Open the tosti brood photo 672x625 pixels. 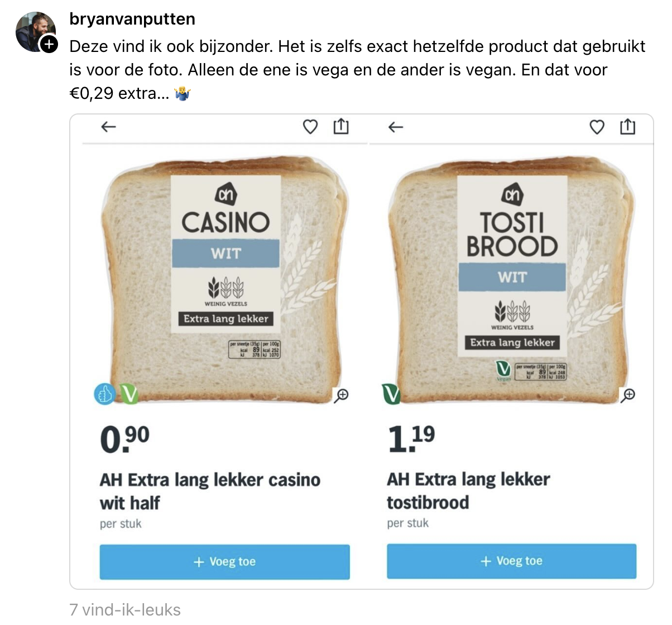point(512,279)
